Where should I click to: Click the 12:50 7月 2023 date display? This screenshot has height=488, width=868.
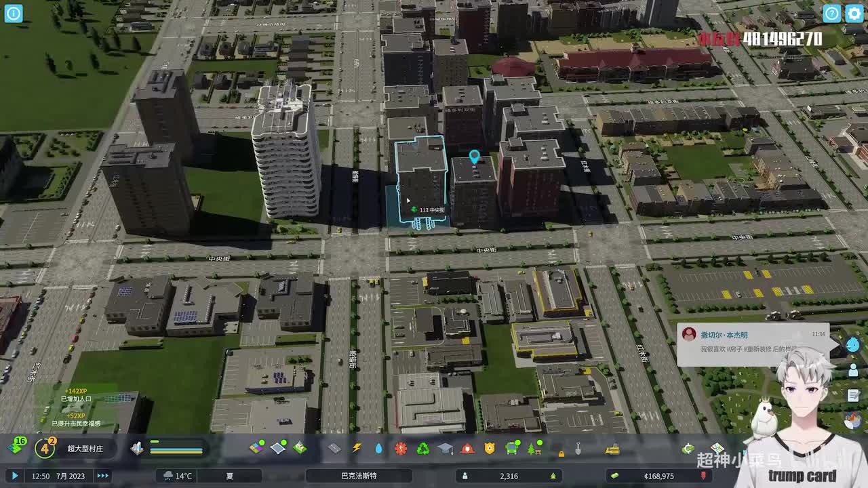58,476
